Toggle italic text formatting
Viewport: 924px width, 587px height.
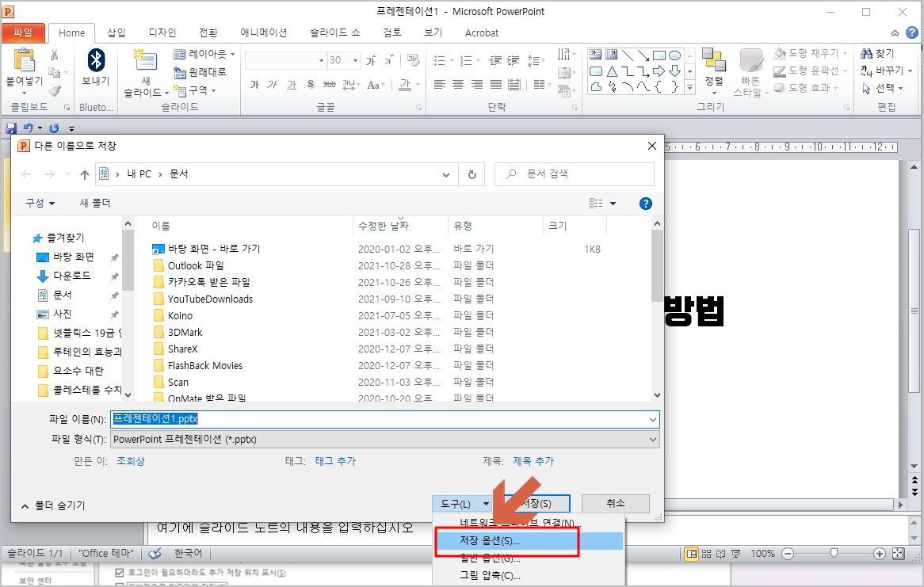(x=272, y=85)
